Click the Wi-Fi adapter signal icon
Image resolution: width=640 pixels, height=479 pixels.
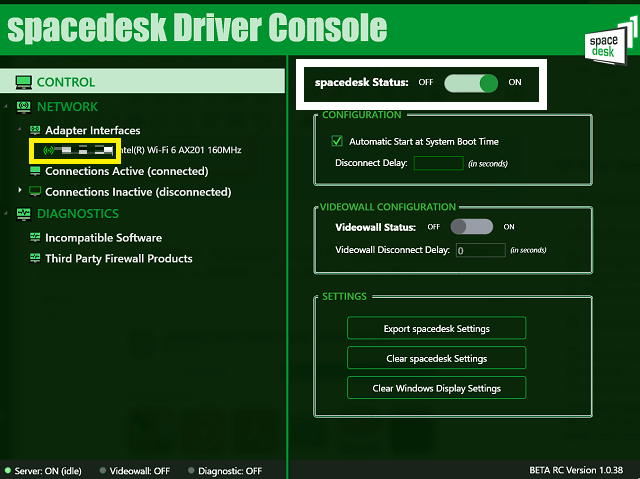[48, 151]
